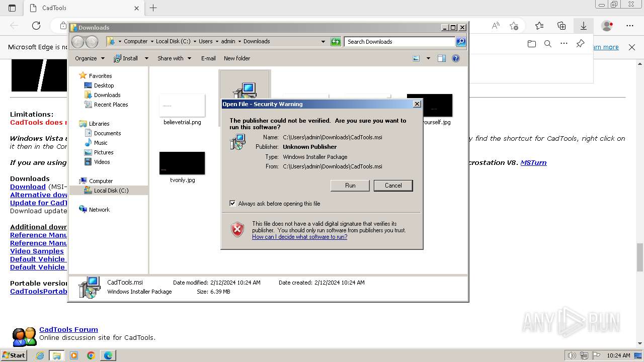Cancel the Open File security warning
The image size is (644, 362).
coord(393,186)
